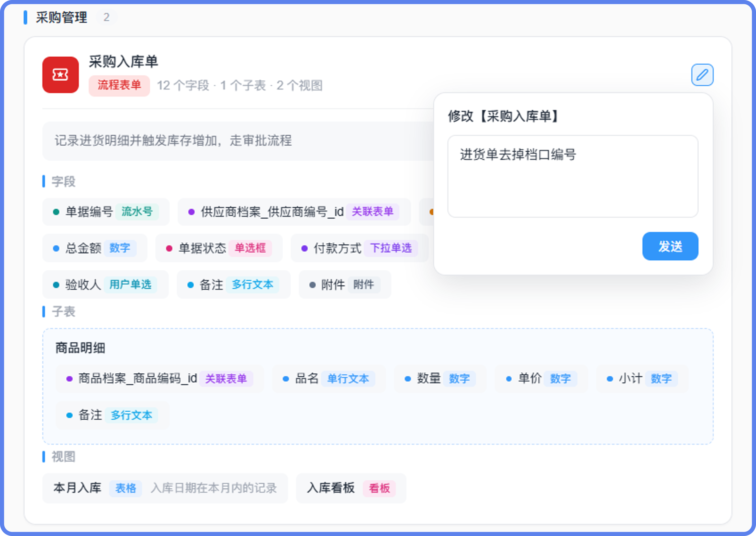Click the pencil edit icon

tap(702, 75)
